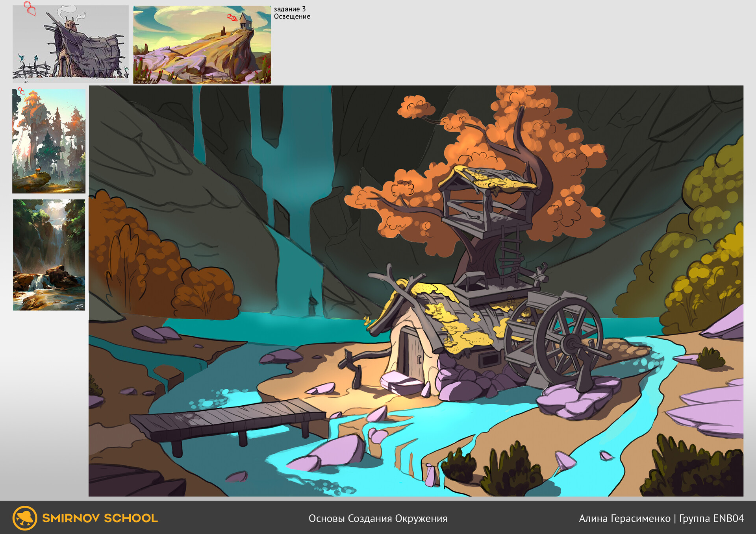Click the 'задание 3 Освещение' caption

292,13
